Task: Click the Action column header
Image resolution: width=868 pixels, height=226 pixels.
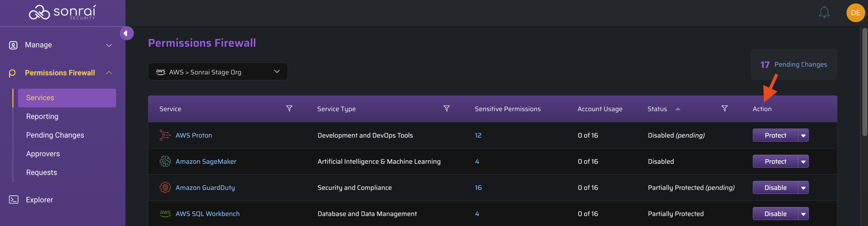Action: point(762,109)
